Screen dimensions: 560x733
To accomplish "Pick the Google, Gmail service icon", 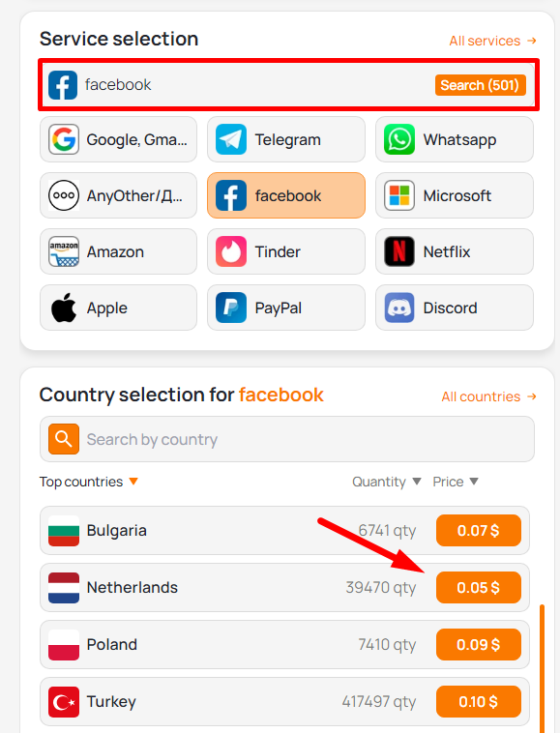I will (x=64, y=139).
